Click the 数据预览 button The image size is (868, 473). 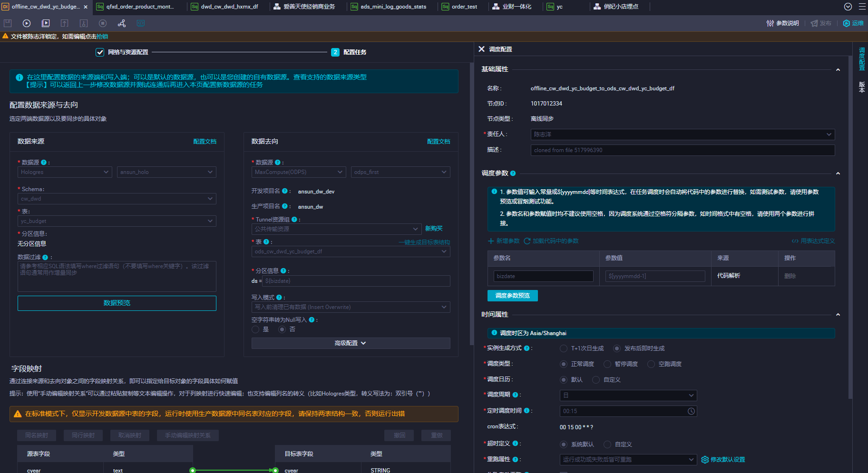tap(117, 303)
